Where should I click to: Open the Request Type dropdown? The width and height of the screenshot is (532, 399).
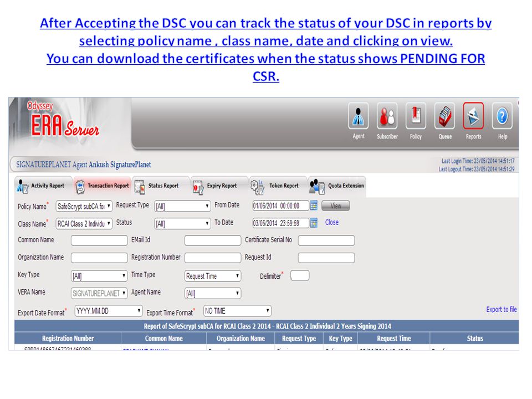(182, 206)
